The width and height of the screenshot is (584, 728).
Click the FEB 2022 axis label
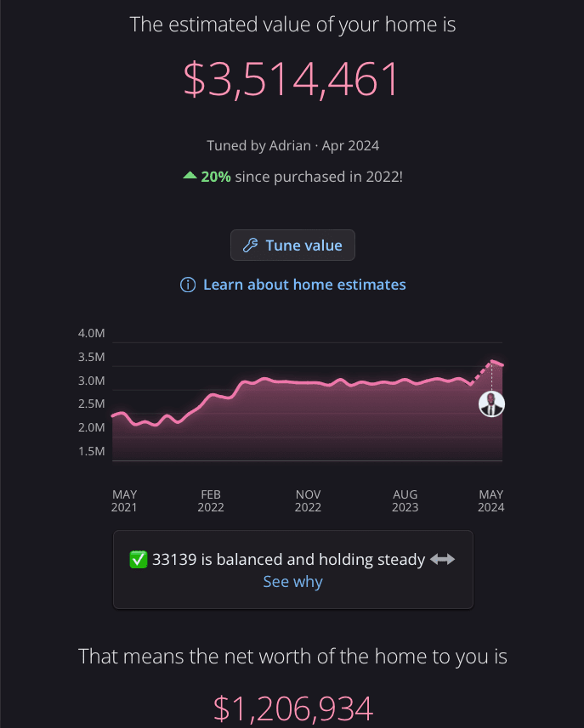[x=211, y=501]
